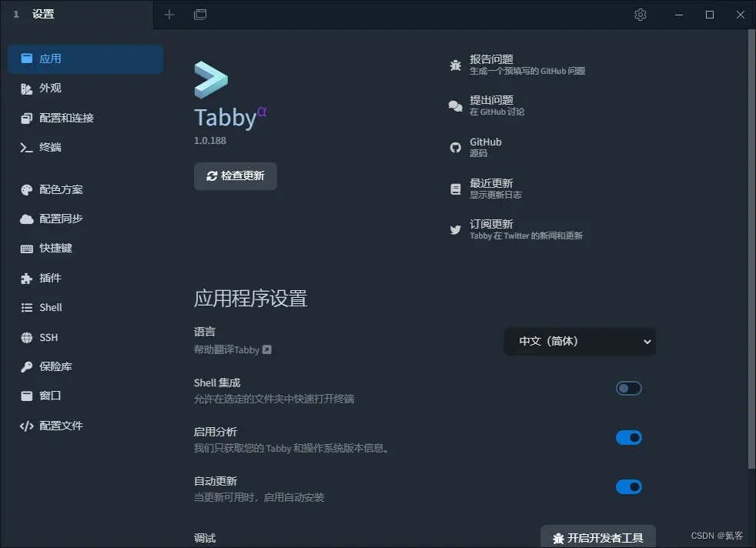Open the 订阅更新 Twitter link
The image size is (756, 548).
pos(516,230)
